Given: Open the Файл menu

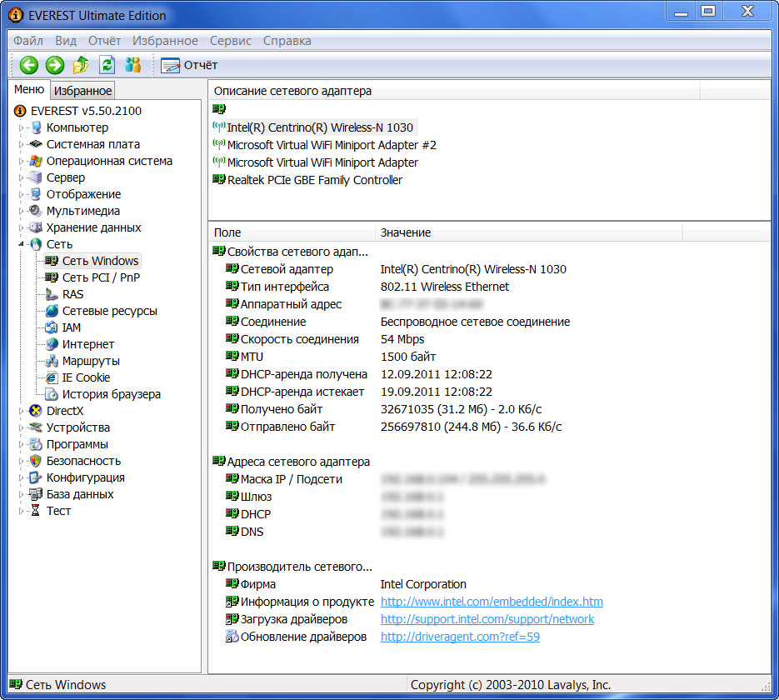Looking at the screenshot, I should coord(28,41).
